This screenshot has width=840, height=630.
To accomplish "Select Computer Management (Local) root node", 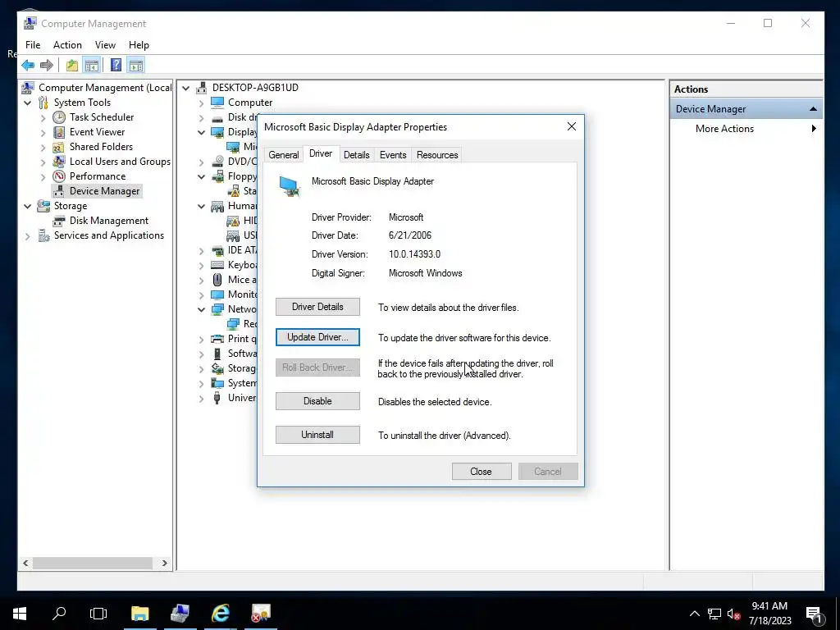I will (105, 88).
